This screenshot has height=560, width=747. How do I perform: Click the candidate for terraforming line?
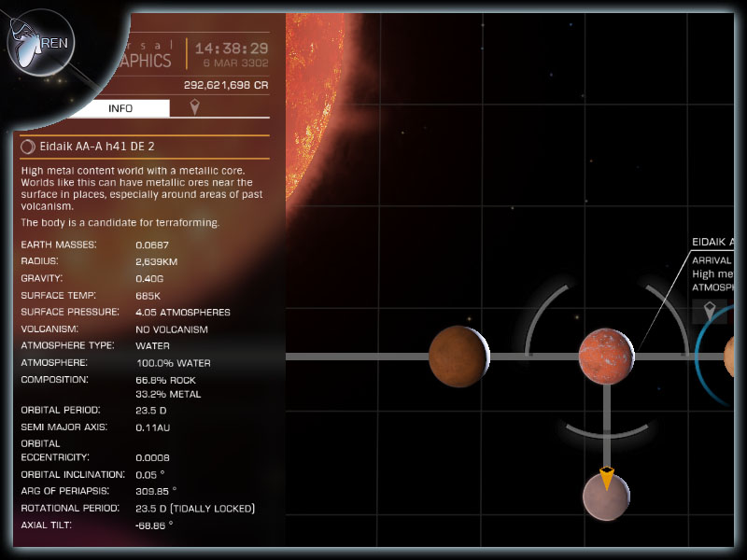coord(120,222)
